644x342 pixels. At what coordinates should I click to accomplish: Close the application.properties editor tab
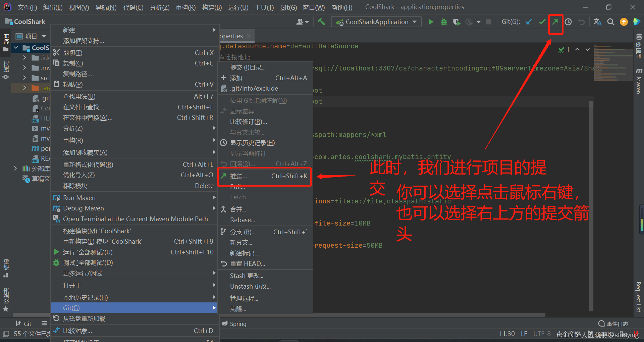coord(249,36)
